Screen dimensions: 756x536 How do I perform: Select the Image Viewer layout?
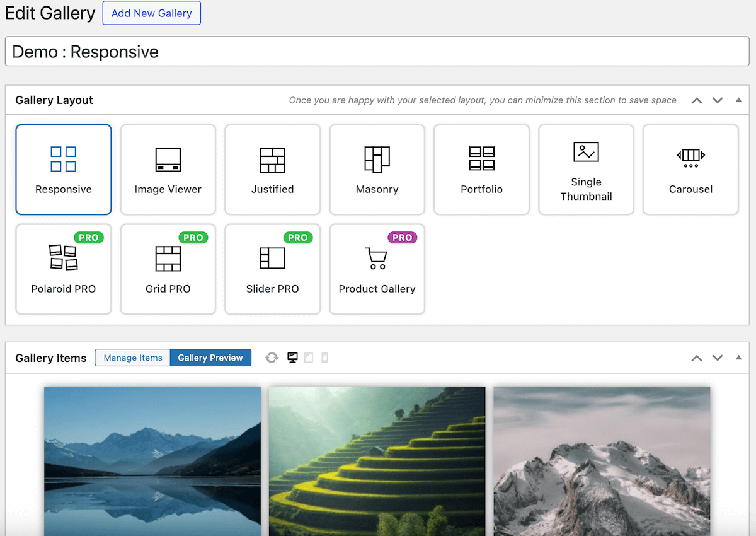(x=168, y=169)
